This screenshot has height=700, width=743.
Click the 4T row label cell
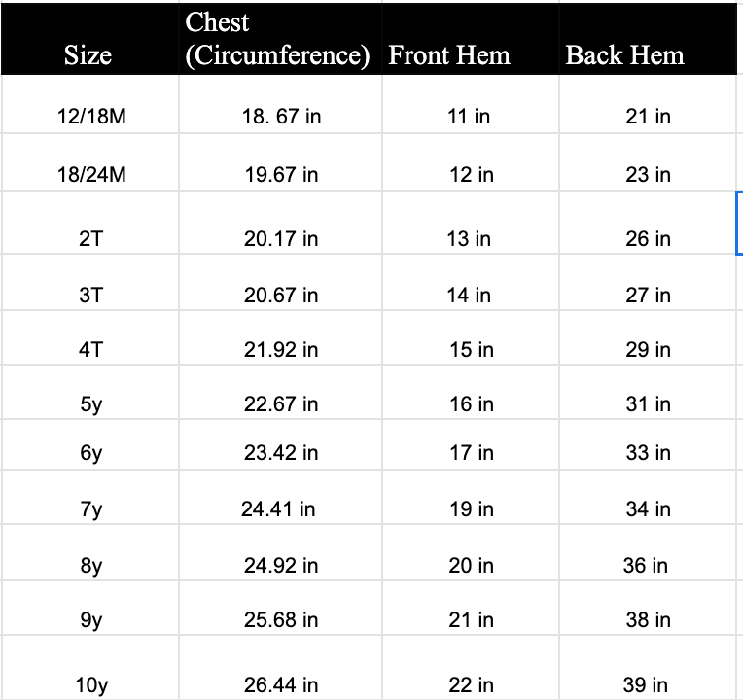(90, 349)
